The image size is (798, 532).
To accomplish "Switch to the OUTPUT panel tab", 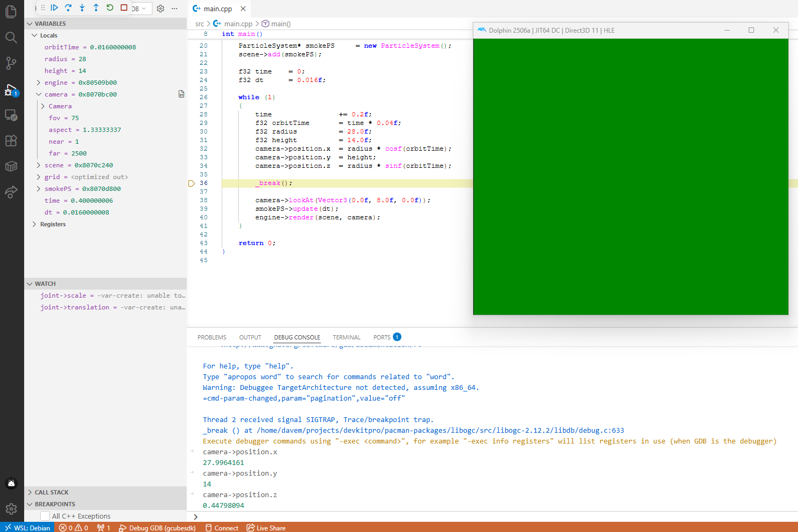I will click(x=250, y=337).
